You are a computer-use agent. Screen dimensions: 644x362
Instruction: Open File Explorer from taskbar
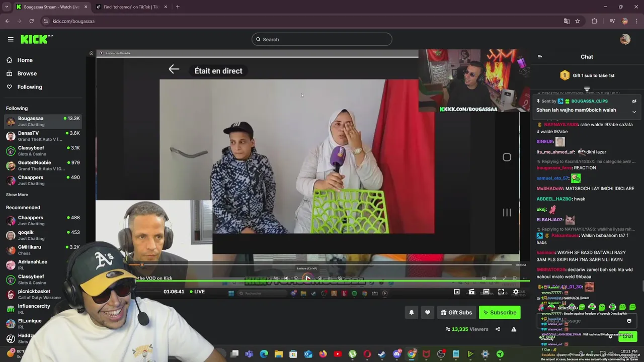click(x=278, y=354)
